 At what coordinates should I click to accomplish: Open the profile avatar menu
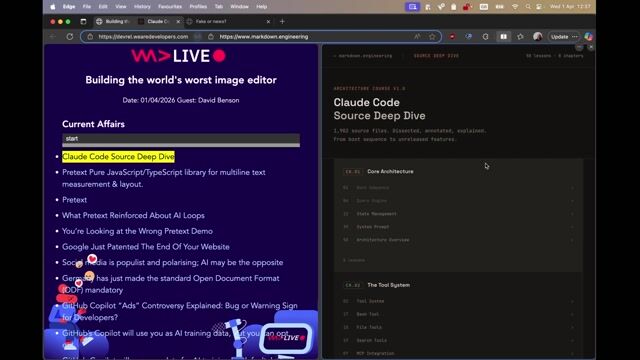click(x=538, y=37)
